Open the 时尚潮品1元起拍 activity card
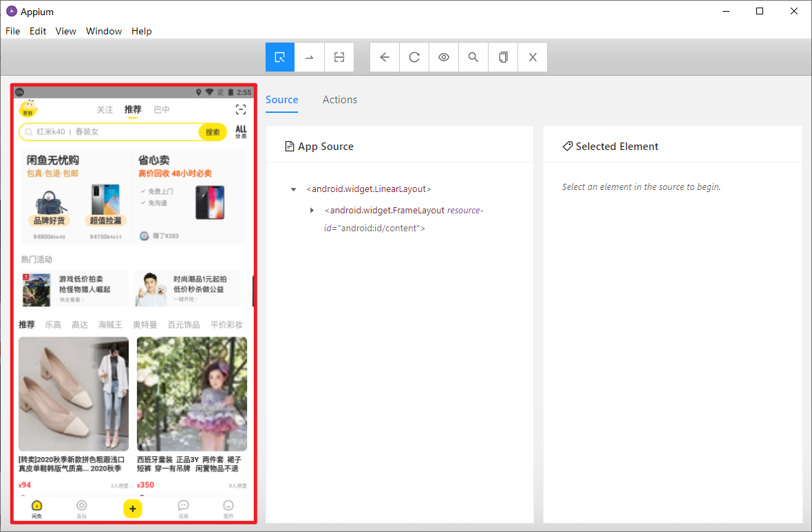 [x=188, y=288]
